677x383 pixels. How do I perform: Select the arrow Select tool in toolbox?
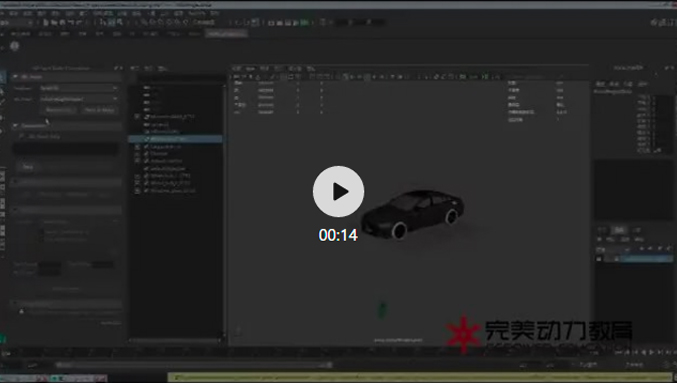coord(2,78)
